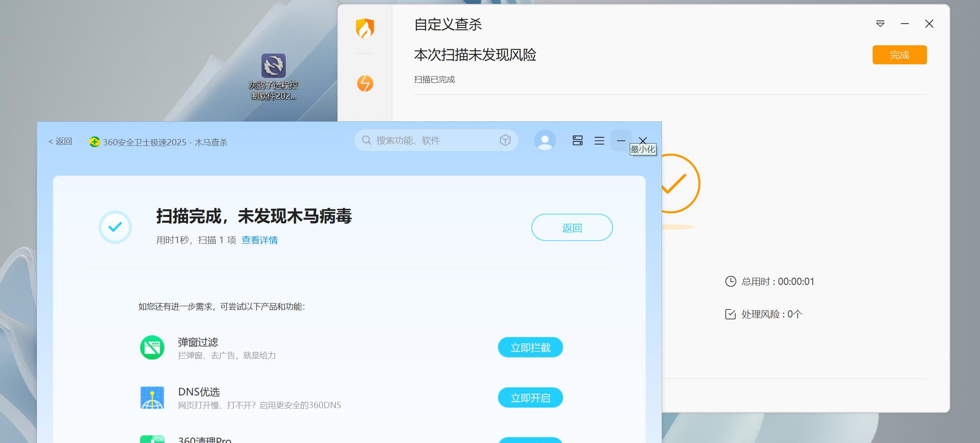
Task: Open the 360 toolbox layout icon
Action: (577, 140)
